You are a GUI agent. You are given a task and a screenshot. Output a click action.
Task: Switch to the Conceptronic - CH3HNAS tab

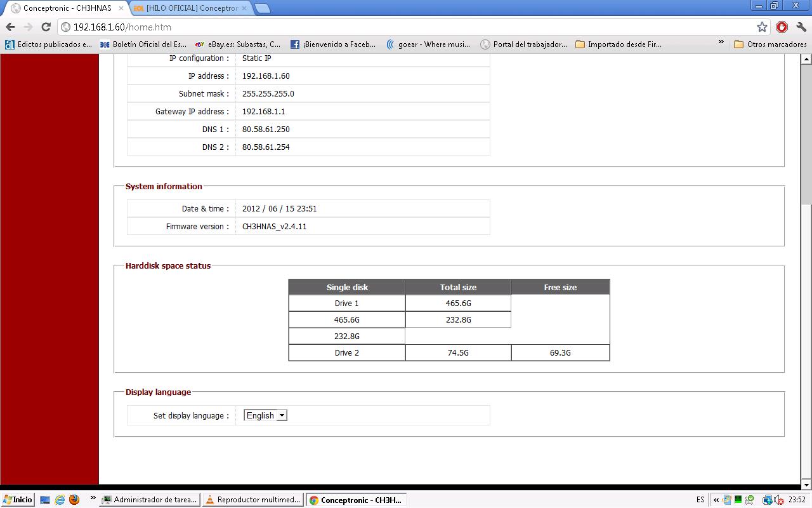tap(66, 8)
